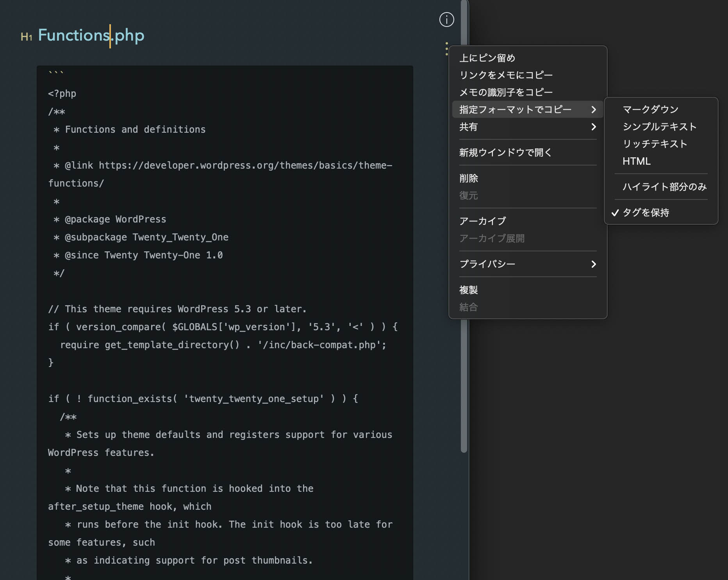Viewport: 728px width, 580px height.
Task: Select リンクをメモにコピー menu item
Action: tap(506, 75)
